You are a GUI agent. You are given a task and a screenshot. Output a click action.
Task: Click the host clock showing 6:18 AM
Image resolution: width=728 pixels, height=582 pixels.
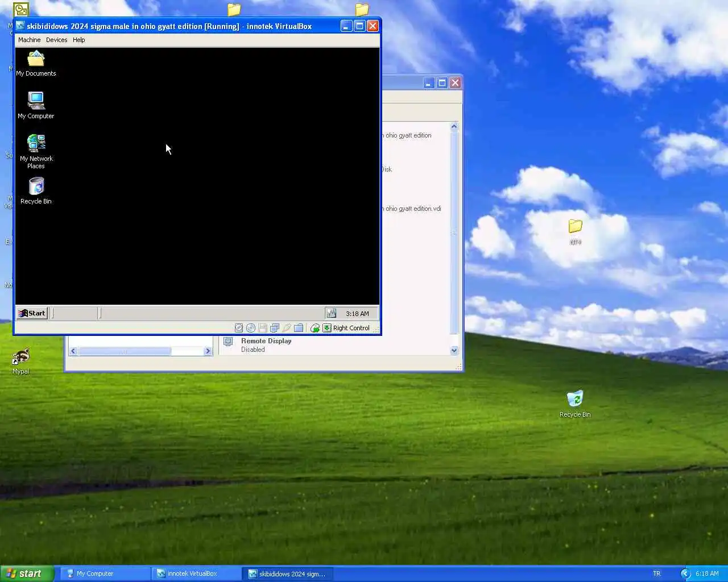pyautogui.click(x=707, y=573)
